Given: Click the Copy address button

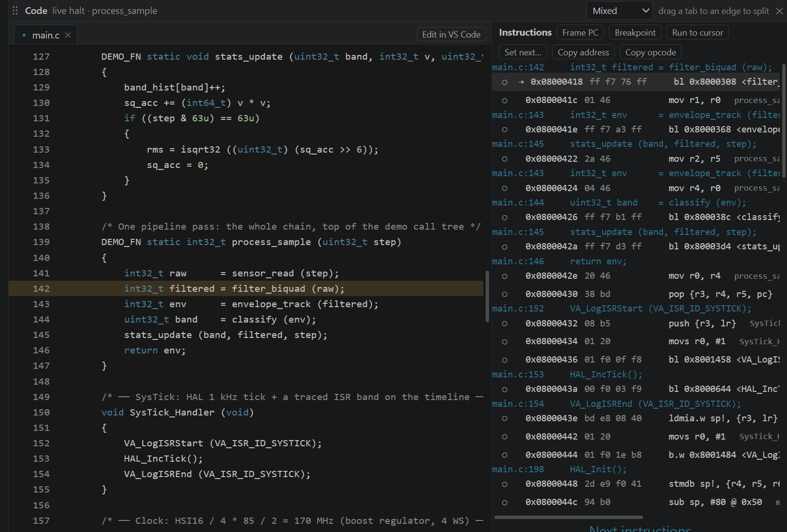Looking at the screenshot, I should coord(583,52).
